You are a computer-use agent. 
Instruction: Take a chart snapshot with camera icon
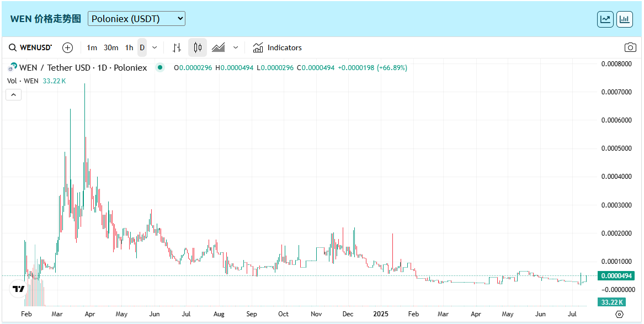(x=630, y=47)
